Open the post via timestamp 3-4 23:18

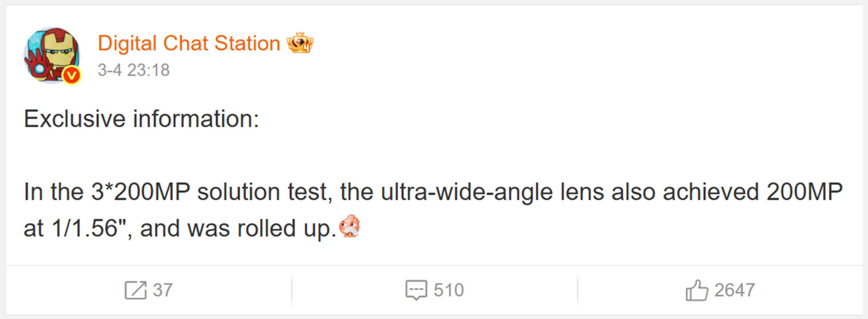[x=135, y=70]
